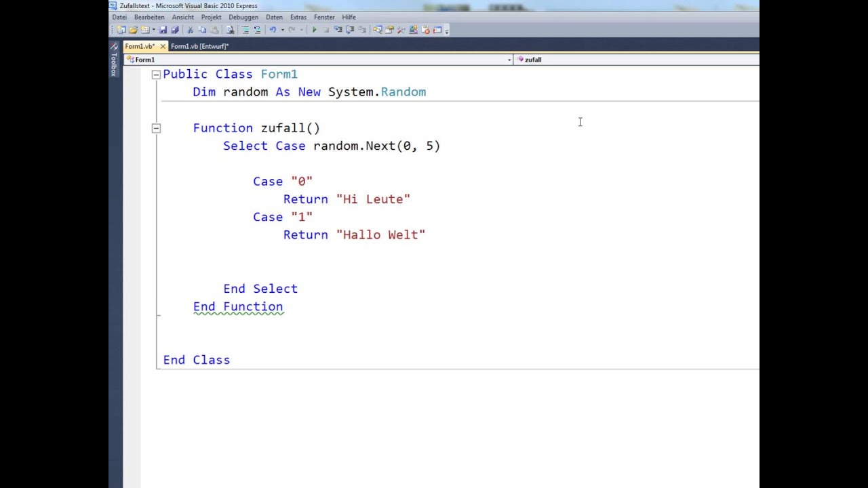868x488 pixels.
Task: Open the Form1 class name combo box
Action: (318, 60)
